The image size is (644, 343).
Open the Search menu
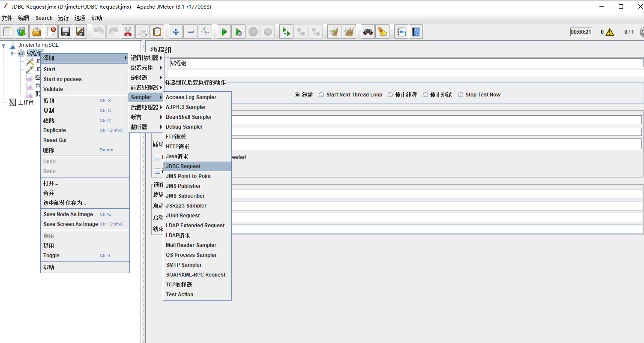click(x=44, y=18)
